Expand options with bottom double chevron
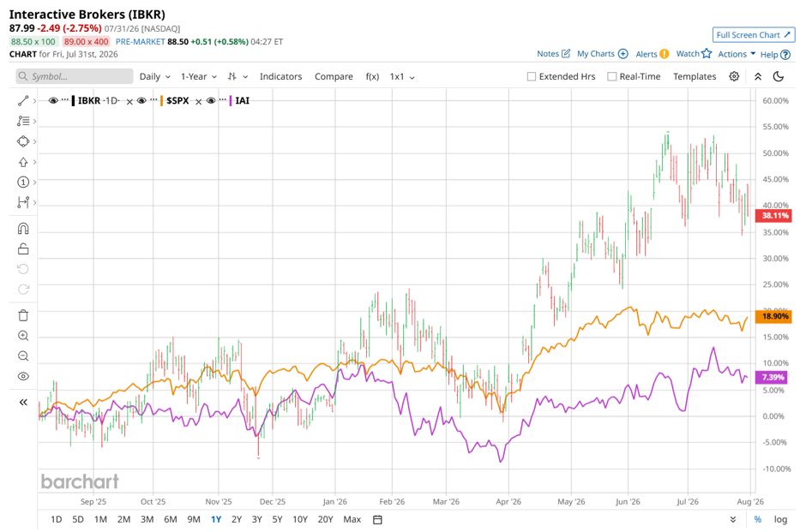Image resolution: width=806 pixels, height=532 pixels. [x=733, y=519]
